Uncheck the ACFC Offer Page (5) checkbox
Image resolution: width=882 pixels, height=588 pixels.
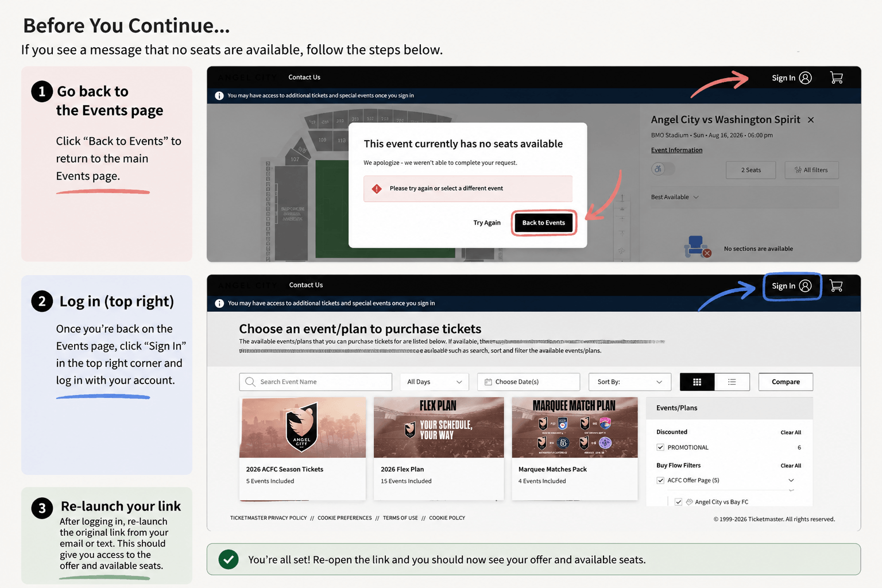pyautogui.click(x=660, y=480)
